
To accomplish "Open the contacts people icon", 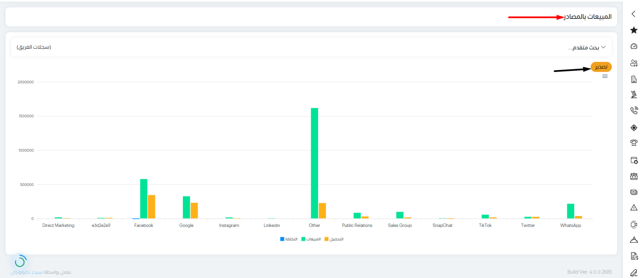I will [634, 63].
